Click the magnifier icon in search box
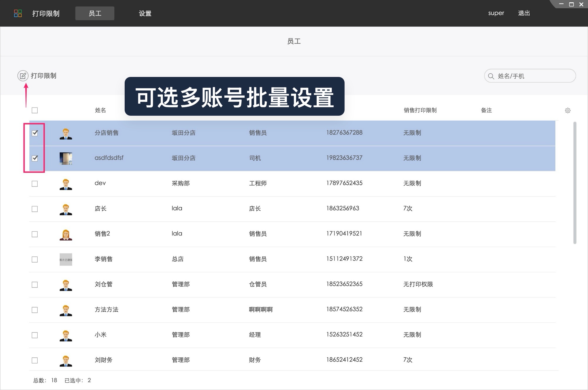 (x=491, y=76)
